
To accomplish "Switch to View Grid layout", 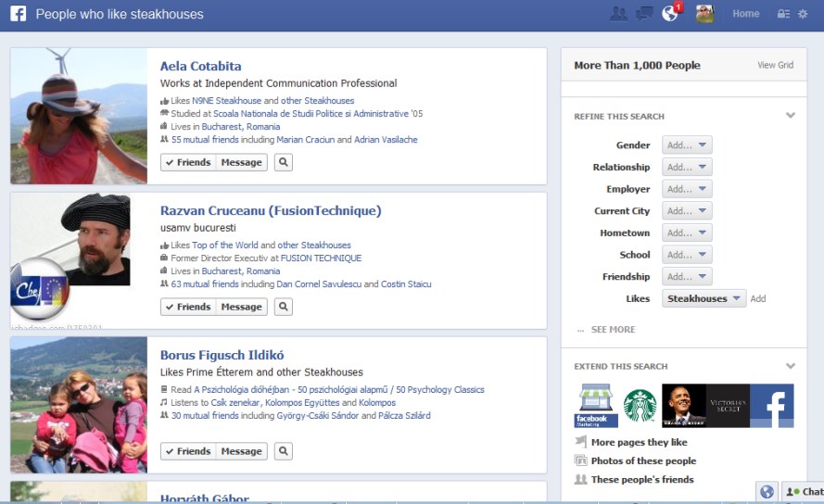I will tap(775, 66).
